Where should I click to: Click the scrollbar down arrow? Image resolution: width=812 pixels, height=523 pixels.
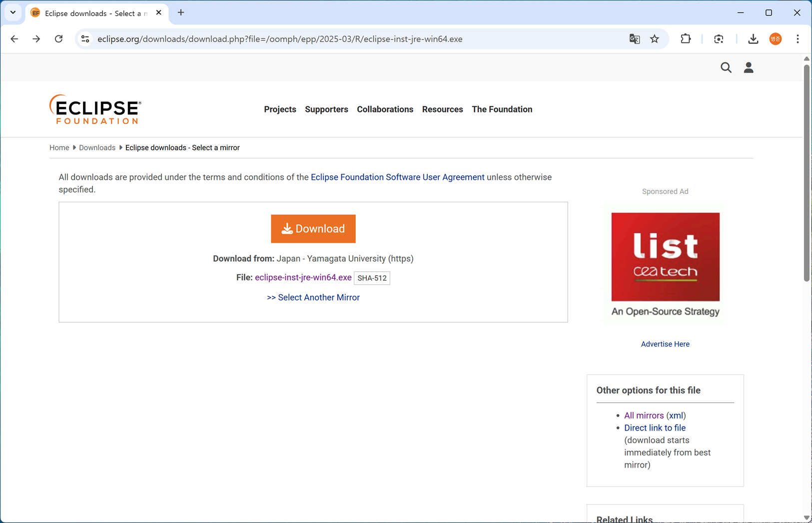point(807,518)
